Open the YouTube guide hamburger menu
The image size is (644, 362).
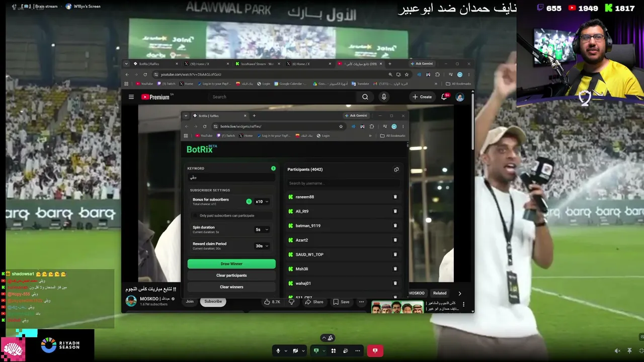point(131,97)
